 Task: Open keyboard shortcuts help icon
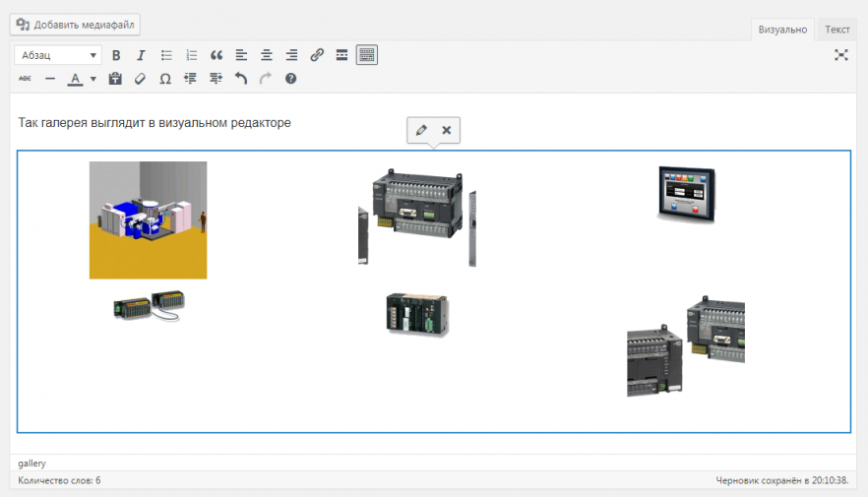(290, 79)
